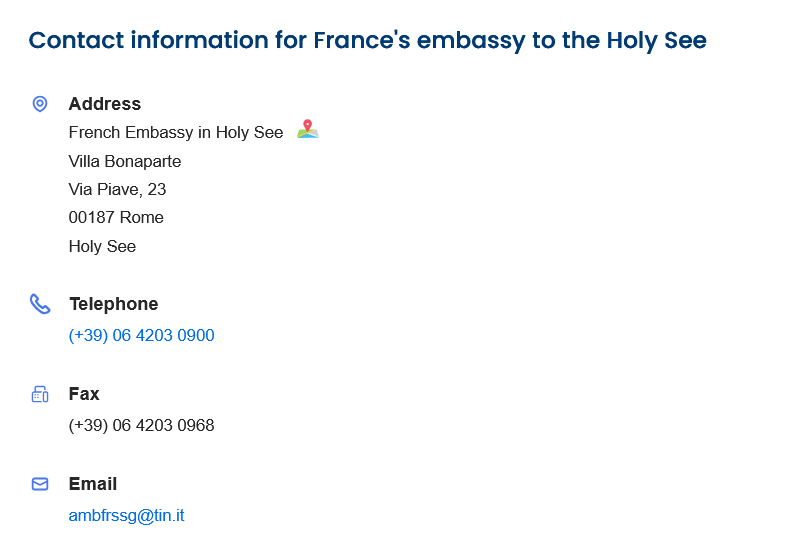Click the 'Villa Bonaparte' address line
The height and width of the screenshot is (541, 808).
[124, 161]
